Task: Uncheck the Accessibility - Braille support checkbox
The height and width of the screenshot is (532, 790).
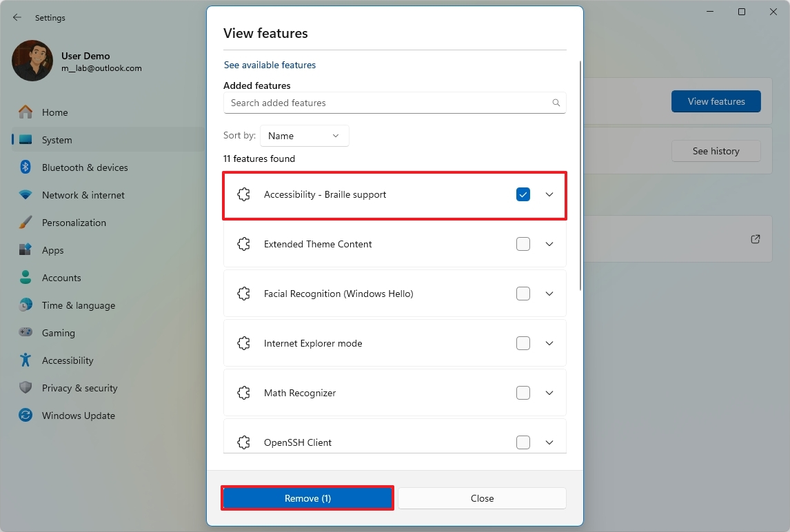Action: (523, 194)
